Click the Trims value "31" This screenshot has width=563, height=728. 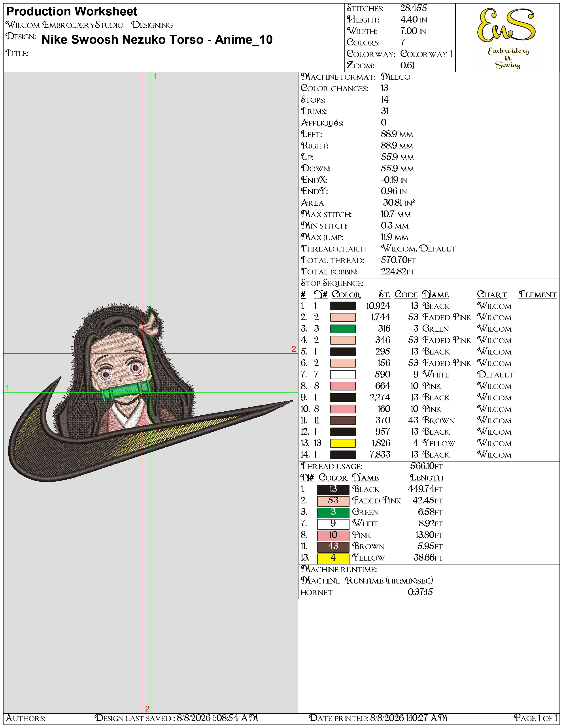(385, 111)
